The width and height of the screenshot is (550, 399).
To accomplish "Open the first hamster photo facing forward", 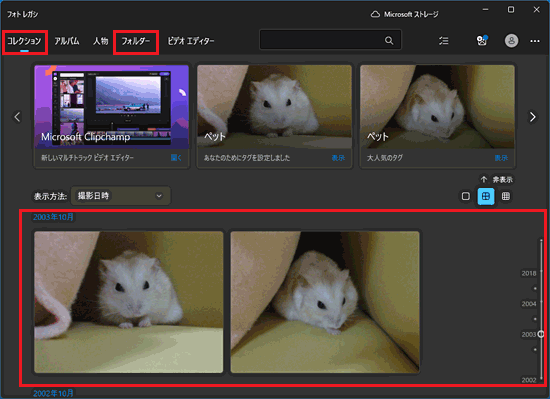I will 129,302.
